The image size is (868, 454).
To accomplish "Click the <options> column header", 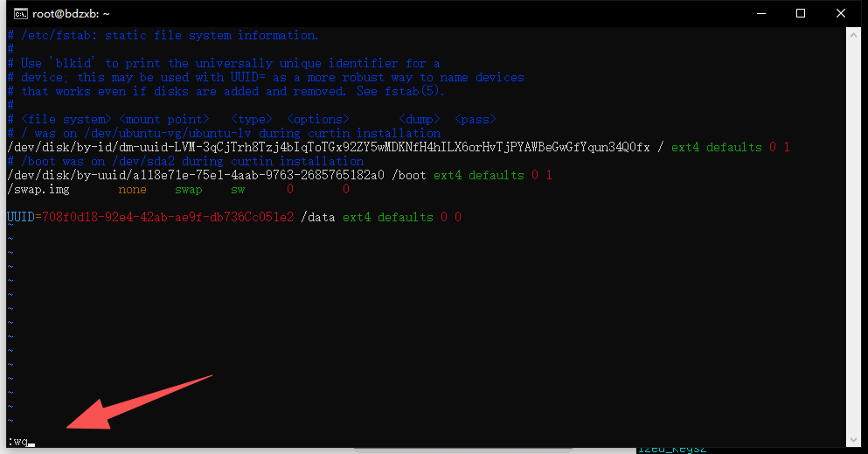I will click(x=317, y=119).
